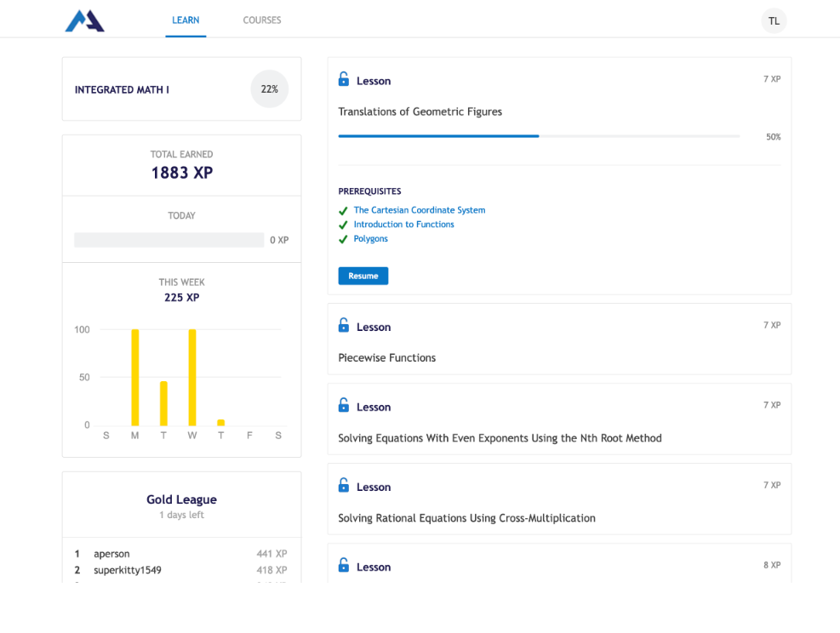
Task: Open The Cartesian Coordinate System link
Action: click(x=420, y=210)
